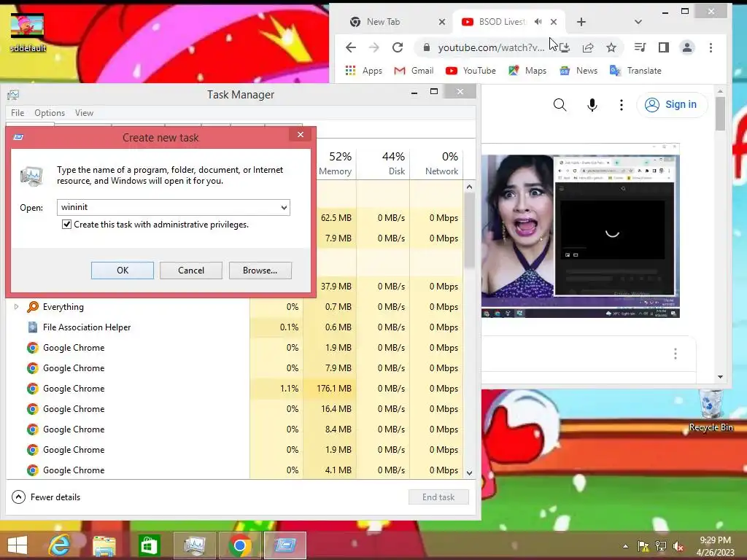This screenshot has width=747, height=560.
Task: Click the YouTube voice search microphone
Action: (x=592, y=105)
